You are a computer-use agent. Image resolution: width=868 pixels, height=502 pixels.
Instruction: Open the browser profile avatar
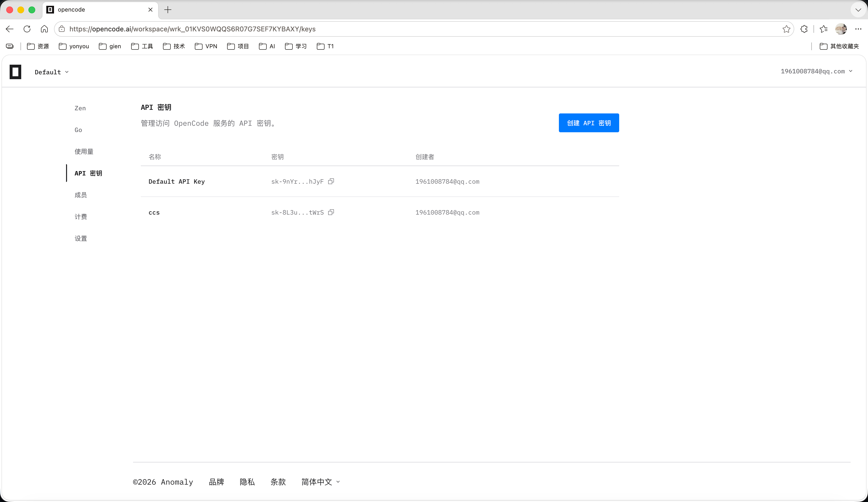(x=841, y=29)
